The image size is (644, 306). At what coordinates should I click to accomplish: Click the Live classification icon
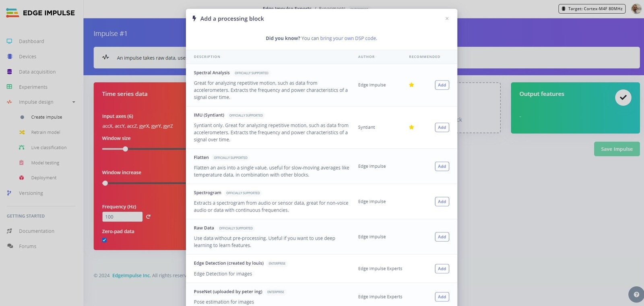click(x=22, y=148)
